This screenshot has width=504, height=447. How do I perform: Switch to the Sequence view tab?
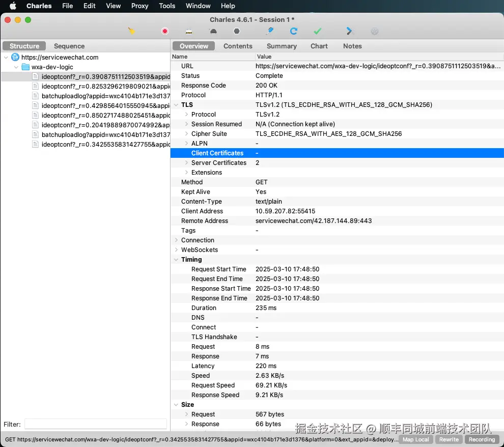[69, 46]
